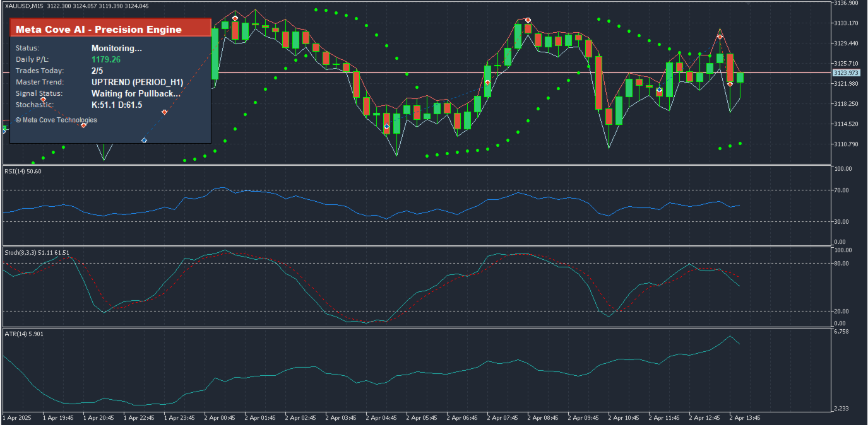Click the 100.00 label on the RSI scale
Viewport: 868px width, 425px height.
(843, 169)
